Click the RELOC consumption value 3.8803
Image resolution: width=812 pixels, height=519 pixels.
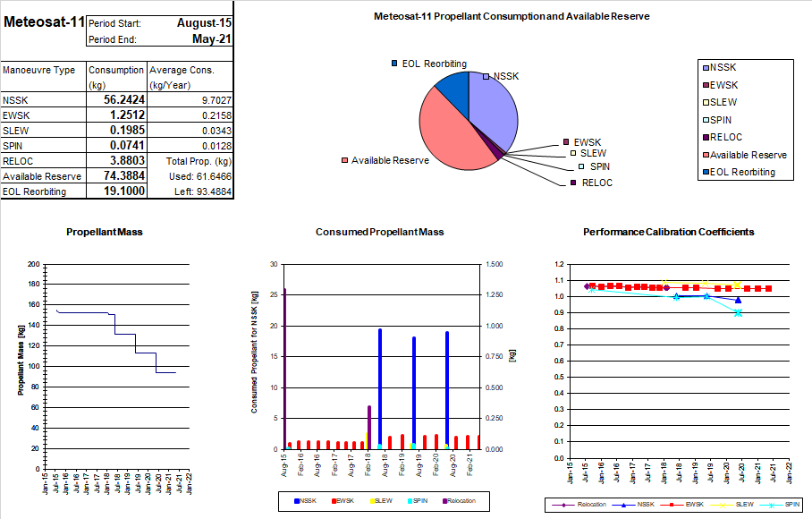(127, 160)
